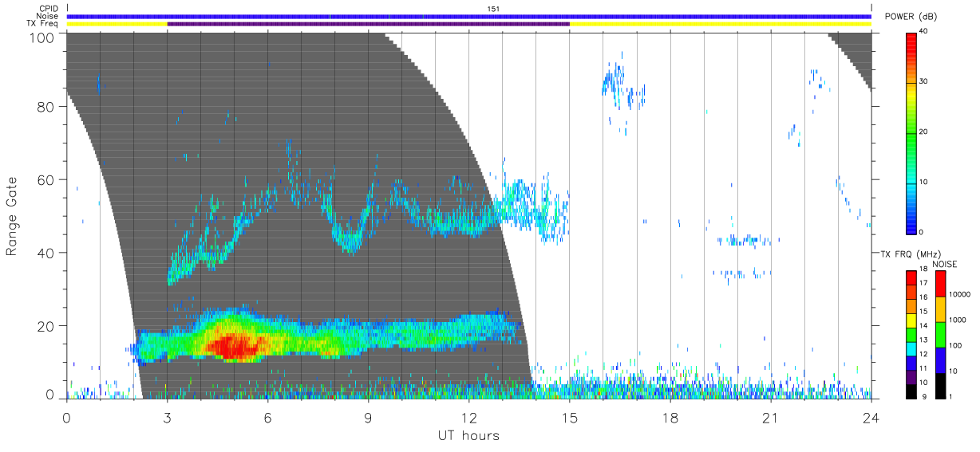Click the Noise label above the plot
The width and height of the screenshot is (980, 452).
48,16
